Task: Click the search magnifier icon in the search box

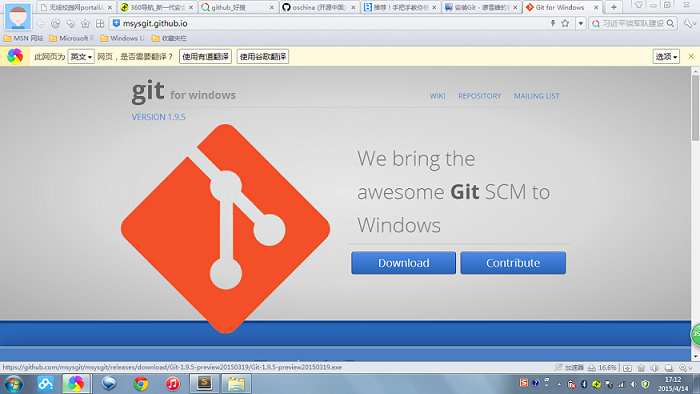Action: click(x=670, y=23)
